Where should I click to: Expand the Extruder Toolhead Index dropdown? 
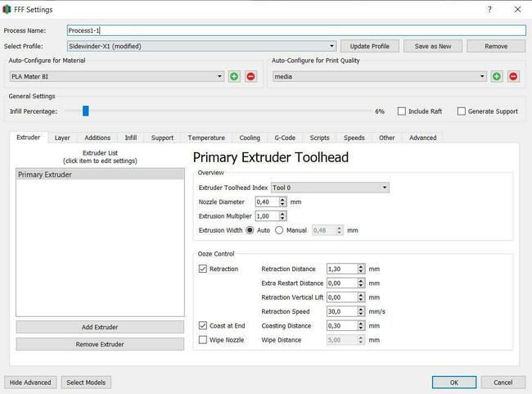click(329, 188)
